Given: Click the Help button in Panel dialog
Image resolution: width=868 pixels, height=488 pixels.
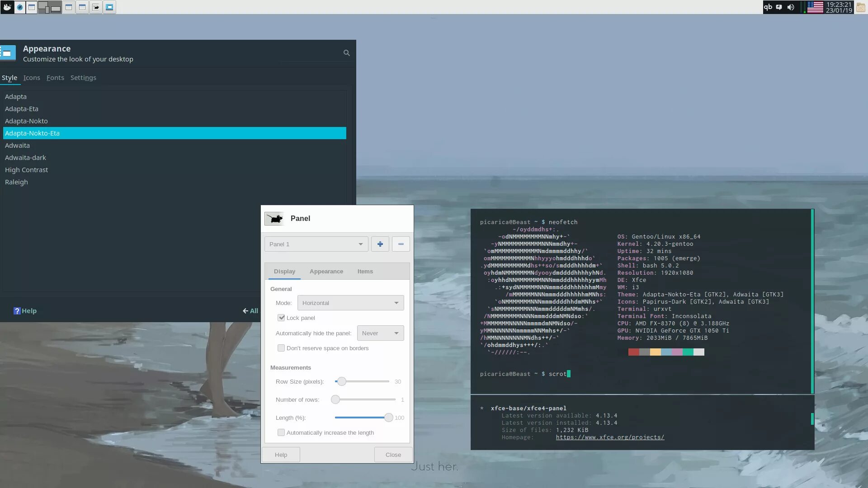Looking at the screenshot, I should tap(281, 455).
